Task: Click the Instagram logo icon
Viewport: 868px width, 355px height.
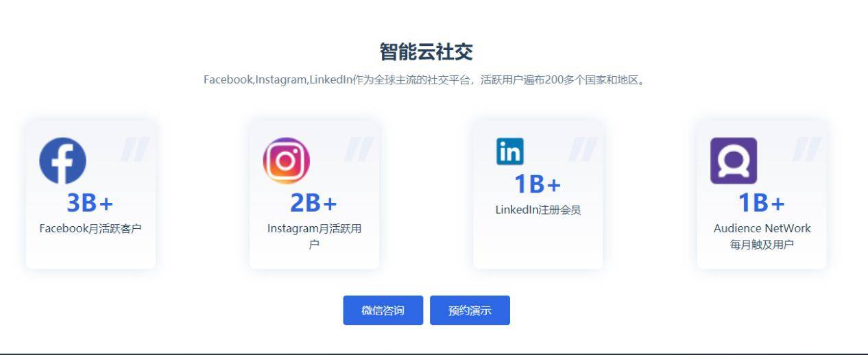Action: pos(287,161)
